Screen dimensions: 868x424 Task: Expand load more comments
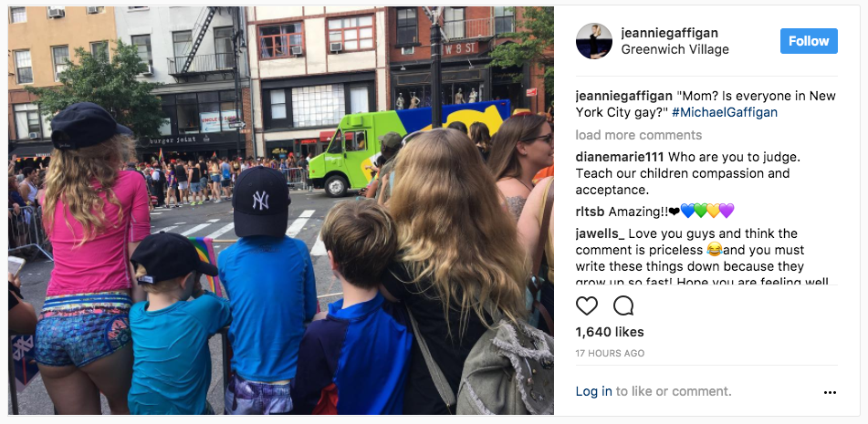coord(638,135)
